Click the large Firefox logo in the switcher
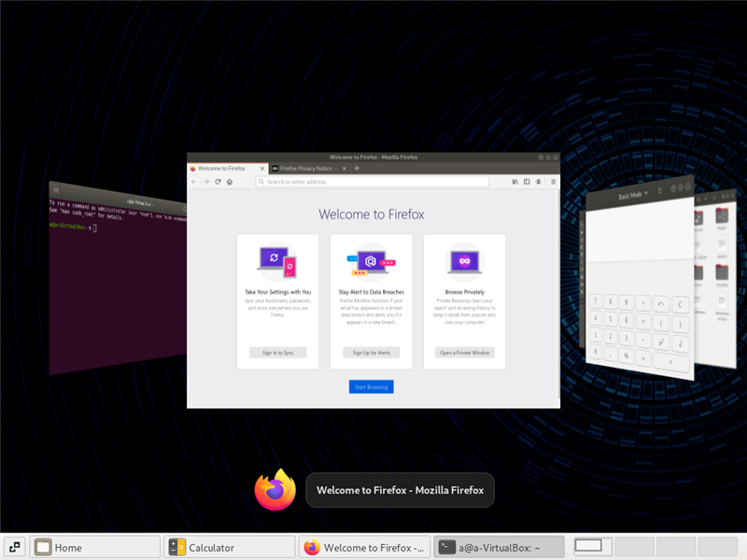This screenshot has width=747, height=560. [x=275, y=490]
